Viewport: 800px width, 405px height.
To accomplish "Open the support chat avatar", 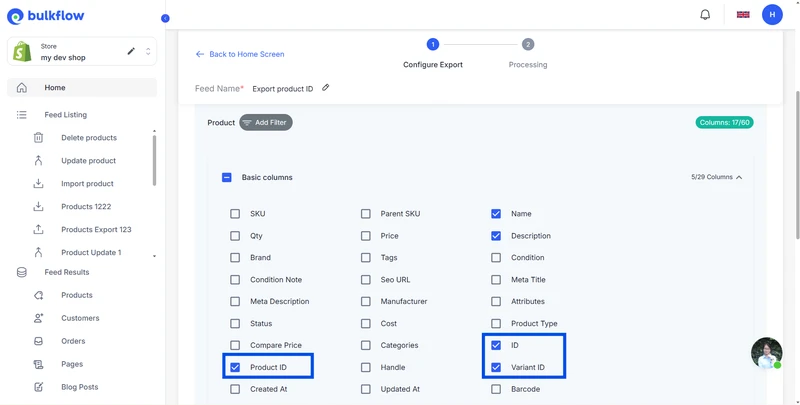I will coord(766,353).
